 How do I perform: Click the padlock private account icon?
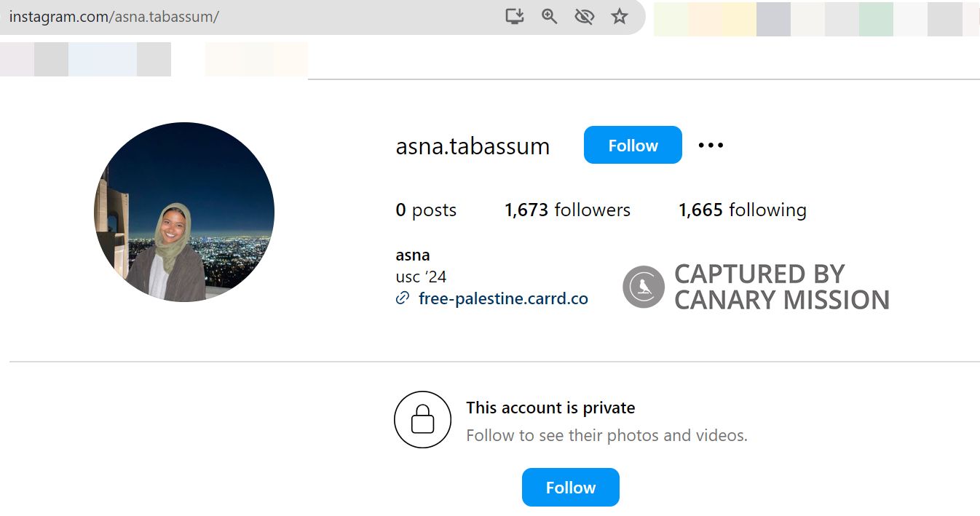click(x=423, y=419)
